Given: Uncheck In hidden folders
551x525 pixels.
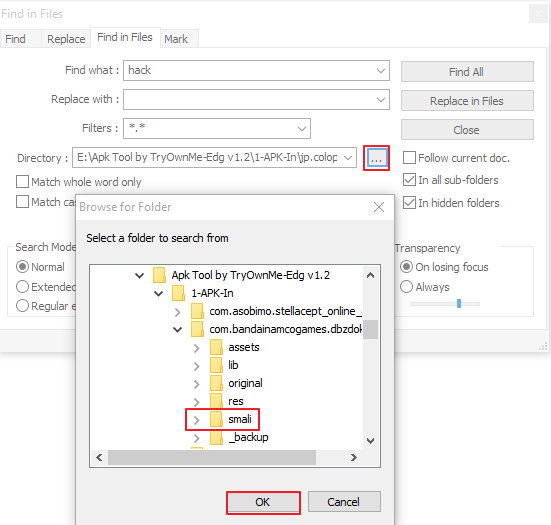Looking at the screenshot, I should pos(409,203).
